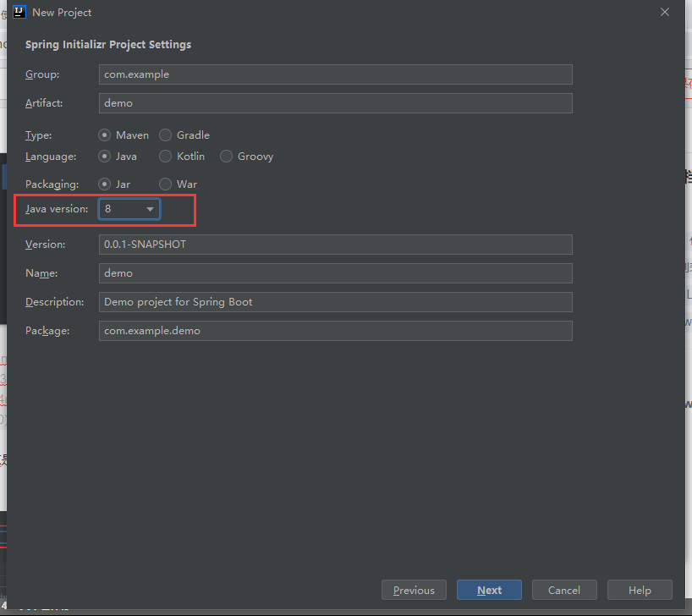Open Help for project settings

pyautogui.click(x=640, y=590)
